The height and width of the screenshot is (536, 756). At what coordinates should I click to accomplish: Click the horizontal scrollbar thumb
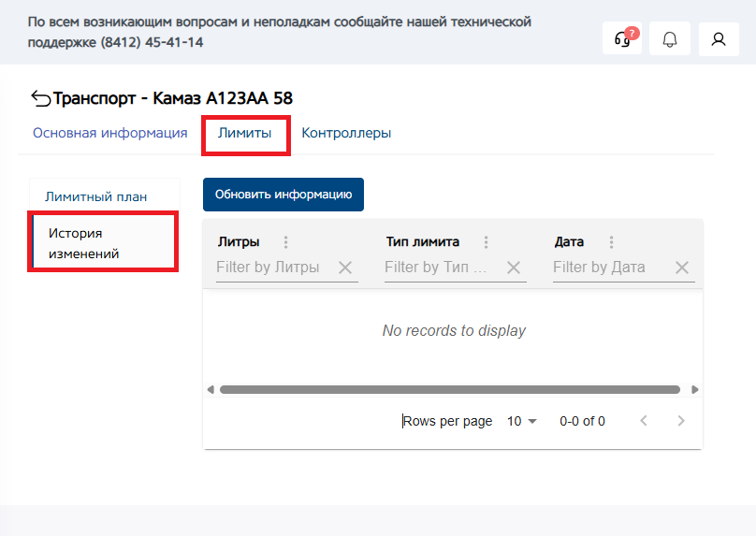450,389
